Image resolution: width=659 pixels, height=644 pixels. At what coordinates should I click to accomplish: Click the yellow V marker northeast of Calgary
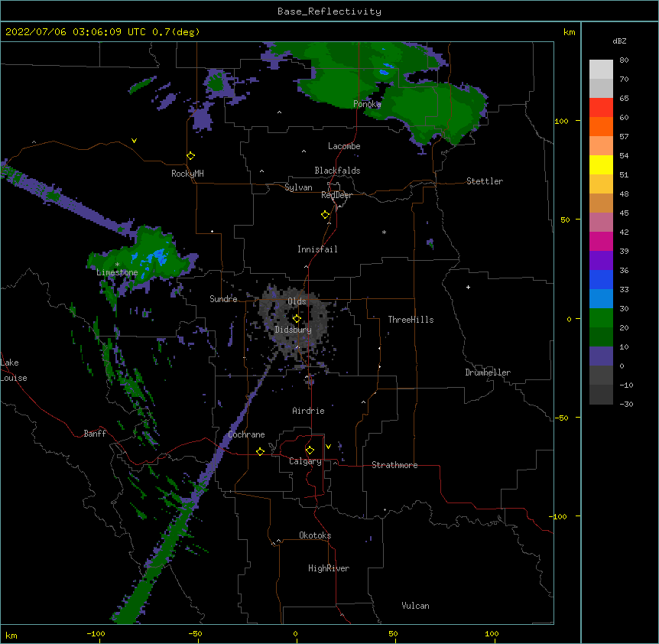pyautogui.click(x=328, y=447)
